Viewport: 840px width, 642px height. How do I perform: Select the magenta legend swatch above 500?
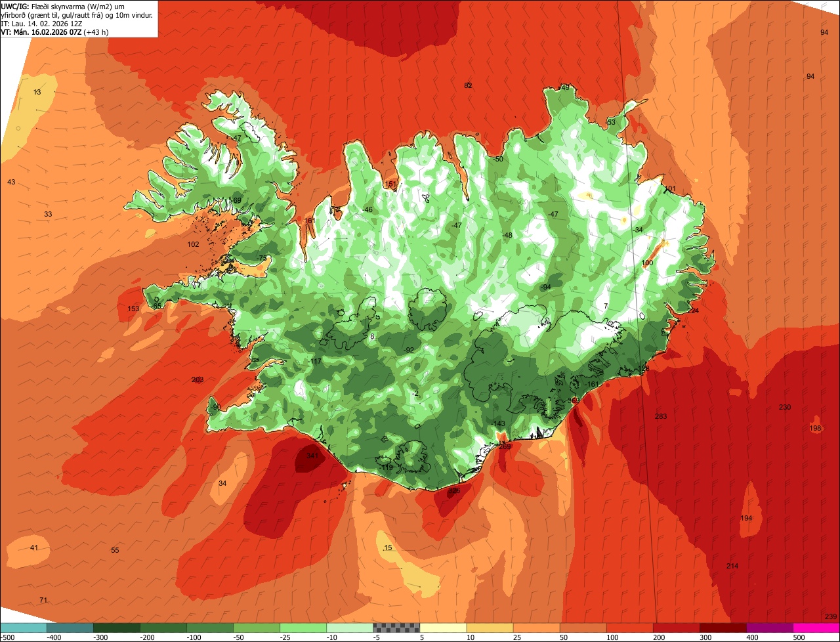click(x=816, y=628)
